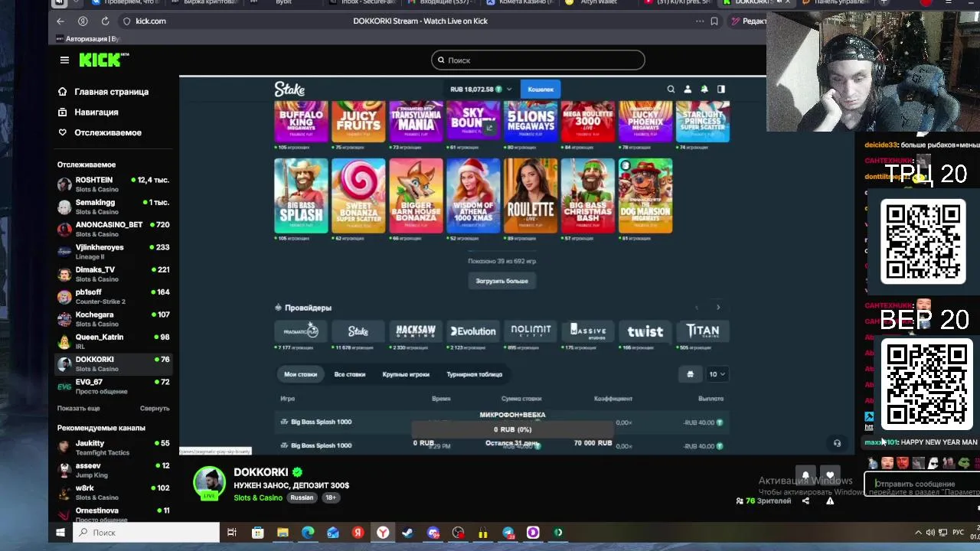Open Big Bass Splash game thumbnail

(x=301, y=195)
